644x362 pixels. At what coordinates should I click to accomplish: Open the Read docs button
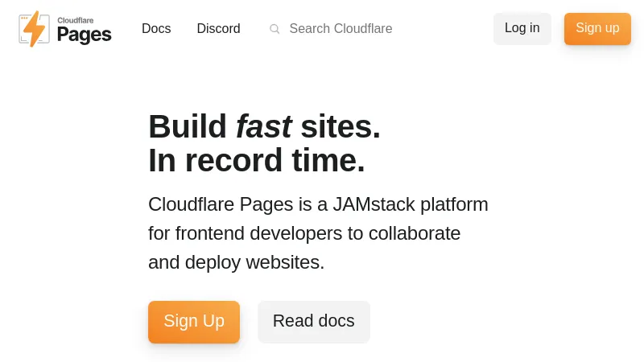point(313,322)
